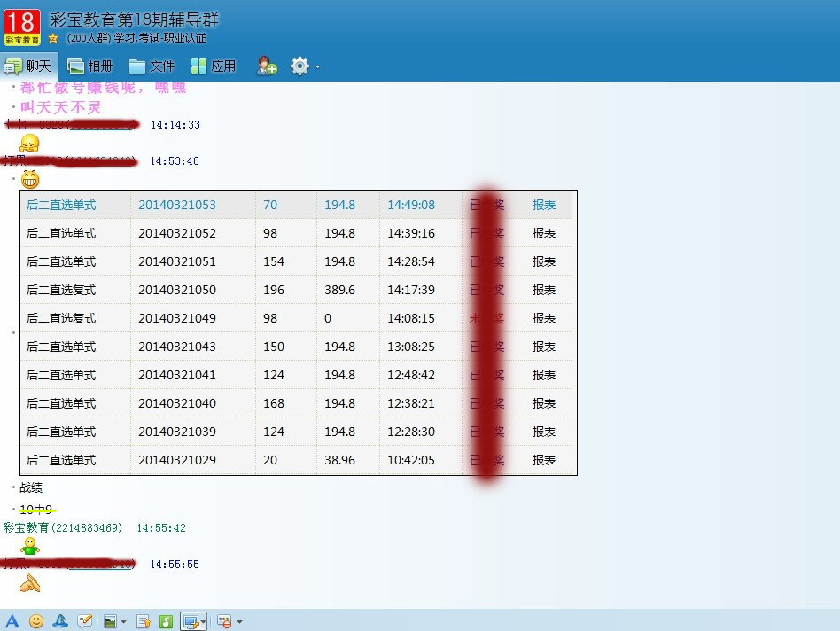840x631 pixels.
Task: Open the settings gear dropdown
Action: [305, 66]
